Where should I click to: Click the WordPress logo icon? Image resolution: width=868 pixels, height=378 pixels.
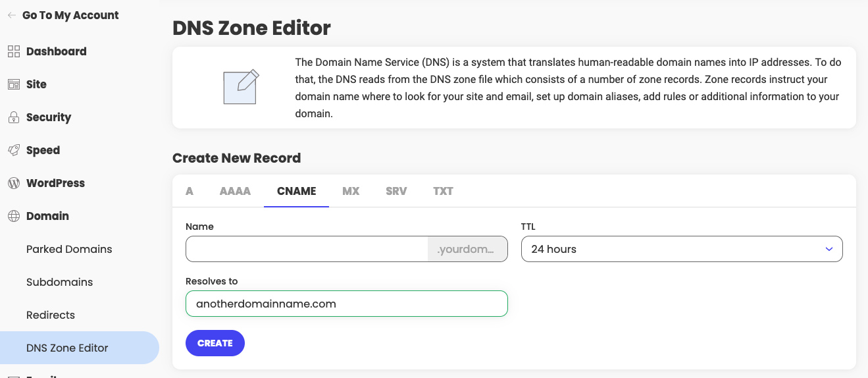(14, 183)
